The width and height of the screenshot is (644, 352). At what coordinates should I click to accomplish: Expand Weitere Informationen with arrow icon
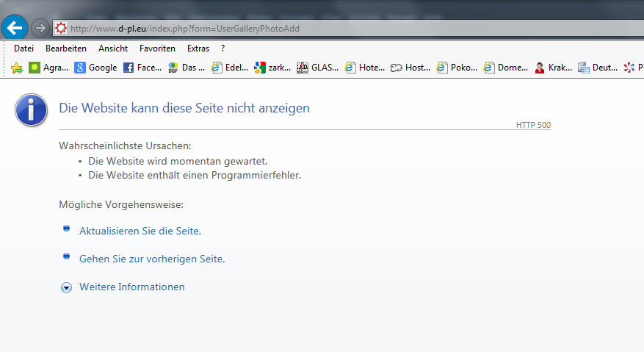[x=66, y=287]
